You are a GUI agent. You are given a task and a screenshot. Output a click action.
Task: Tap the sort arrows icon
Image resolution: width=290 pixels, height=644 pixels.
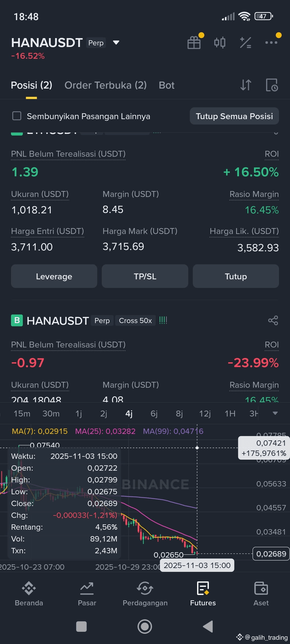coord(246,85)
